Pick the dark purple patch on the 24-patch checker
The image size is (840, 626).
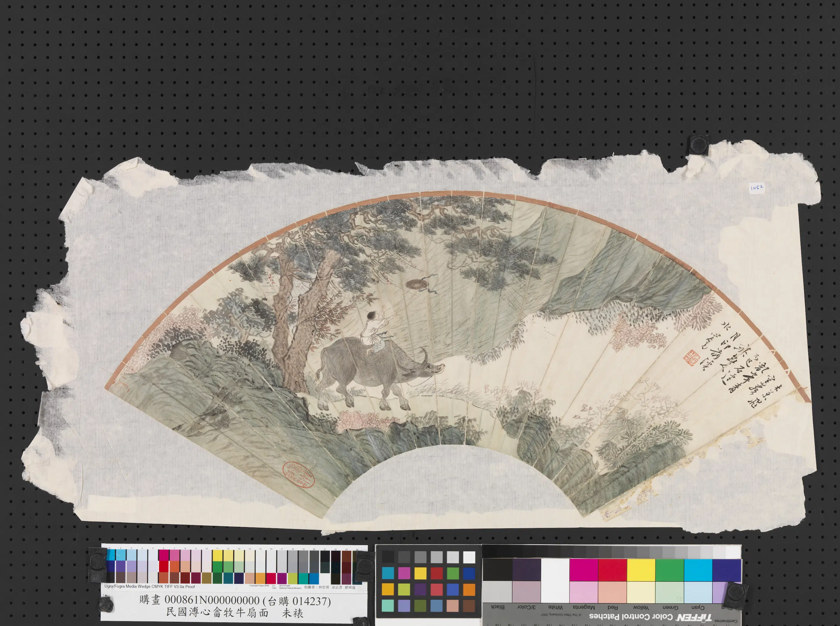coord(420,590)
